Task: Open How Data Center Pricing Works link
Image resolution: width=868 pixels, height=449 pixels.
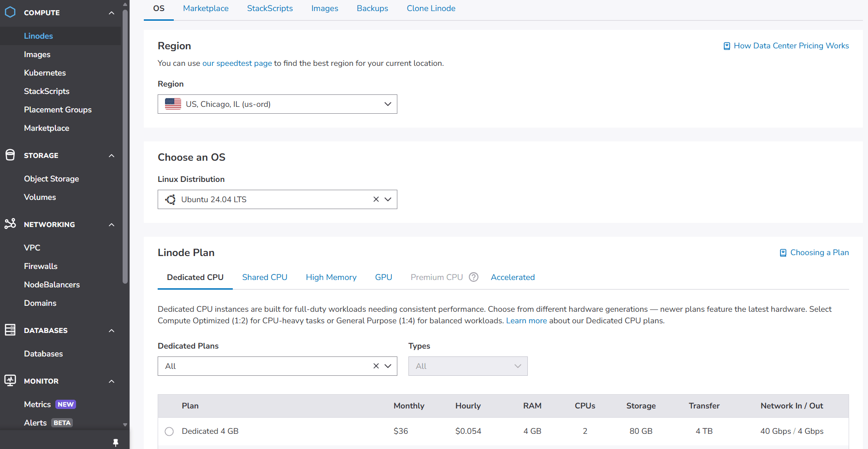Action: point(791,46)
